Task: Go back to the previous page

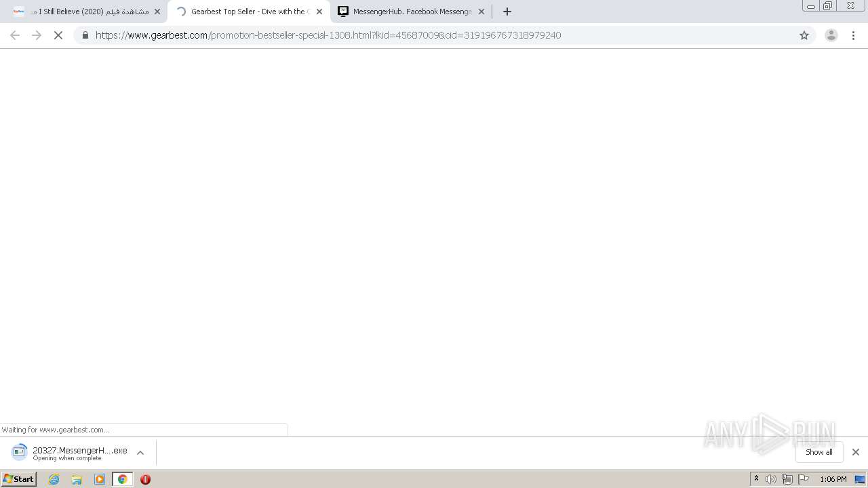Action: 15,35
